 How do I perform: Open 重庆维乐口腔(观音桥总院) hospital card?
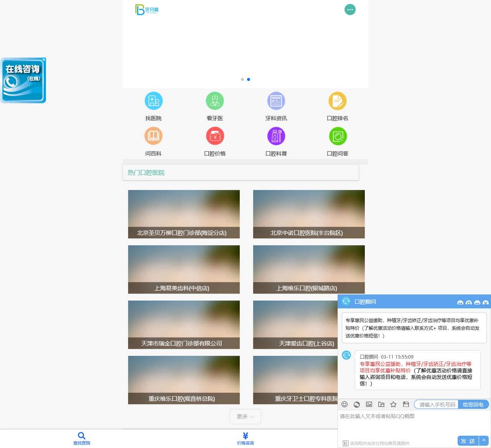tap(184, 380)
